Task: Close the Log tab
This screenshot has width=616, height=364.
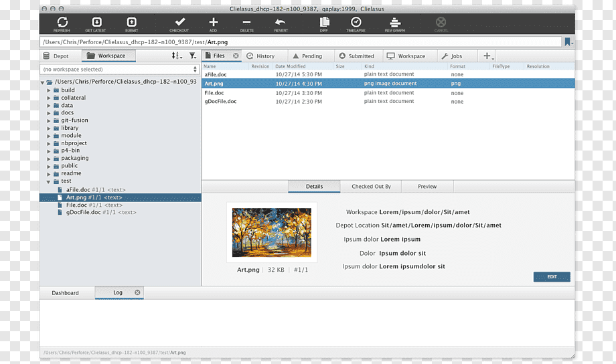Action: pos(137,292)
